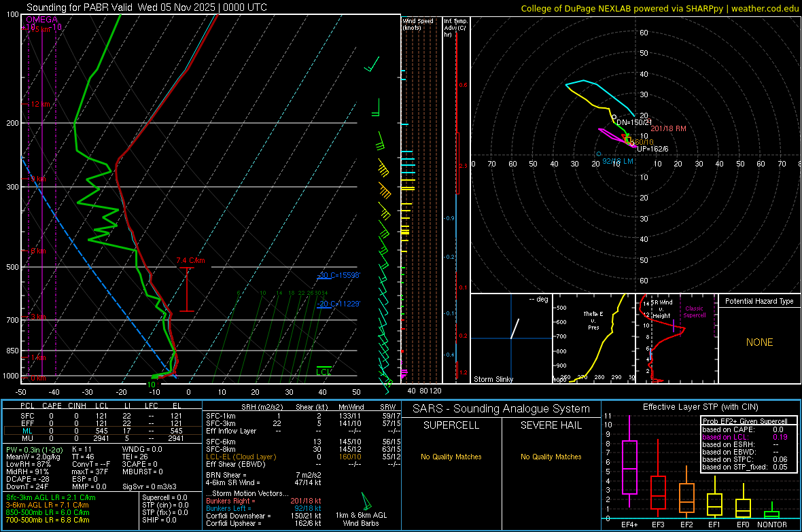Screen dimensions: 802x532
Task: Click the orange 'NONE' hazard text
Action: (759, 342)
